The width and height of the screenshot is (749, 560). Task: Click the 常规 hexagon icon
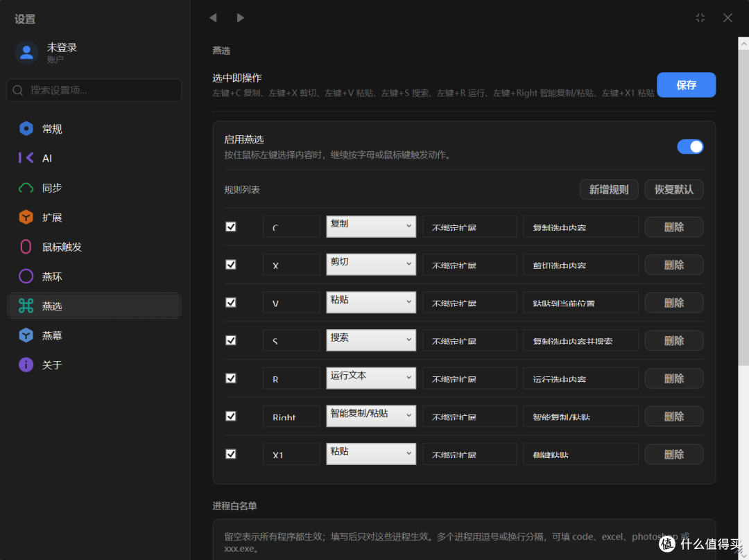(26, 128)
